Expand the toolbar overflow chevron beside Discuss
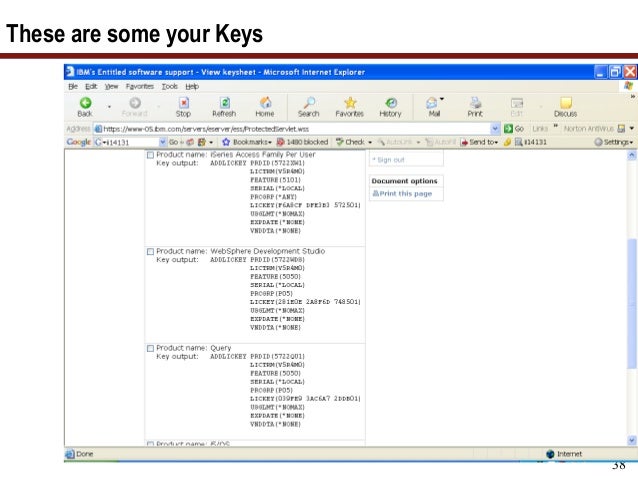This screenshot has height=479, width=638. click(633, 97)
